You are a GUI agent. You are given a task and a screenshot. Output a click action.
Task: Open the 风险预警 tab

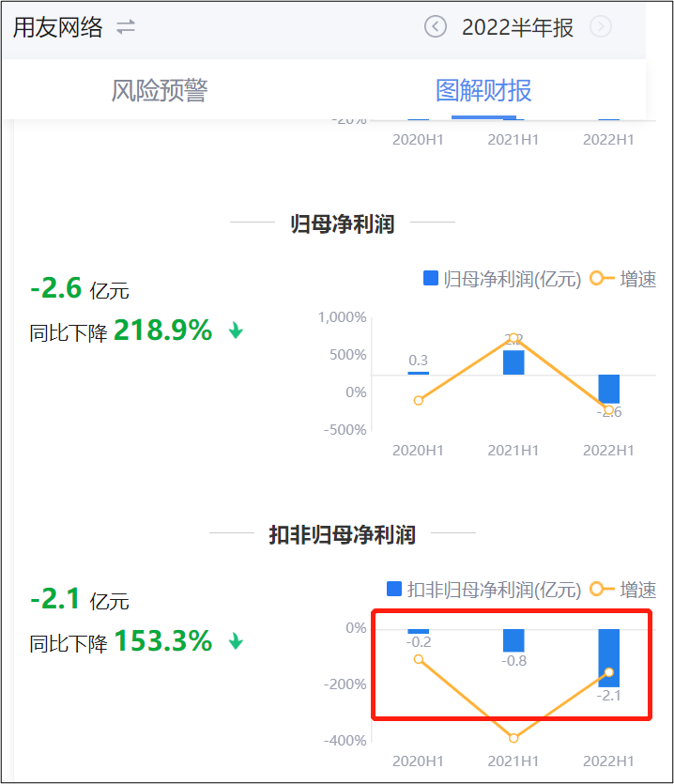[x=159, y=90]
